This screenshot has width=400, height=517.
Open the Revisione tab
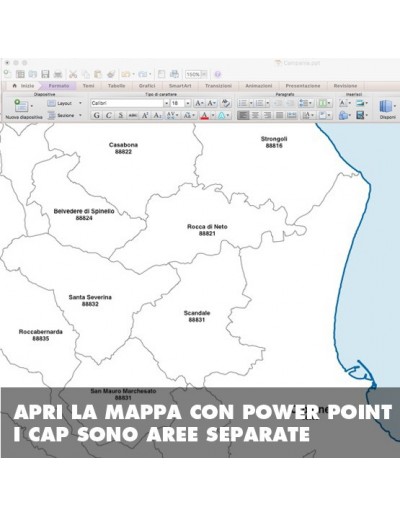(345, 86)
